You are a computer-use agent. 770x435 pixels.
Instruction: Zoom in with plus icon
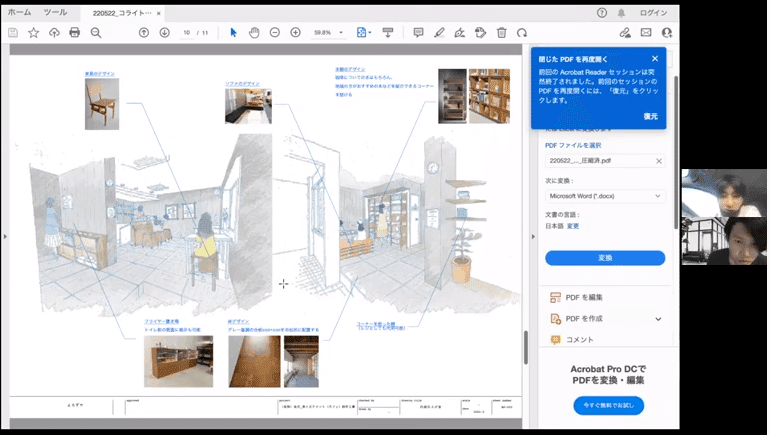[x=296, y=33]
